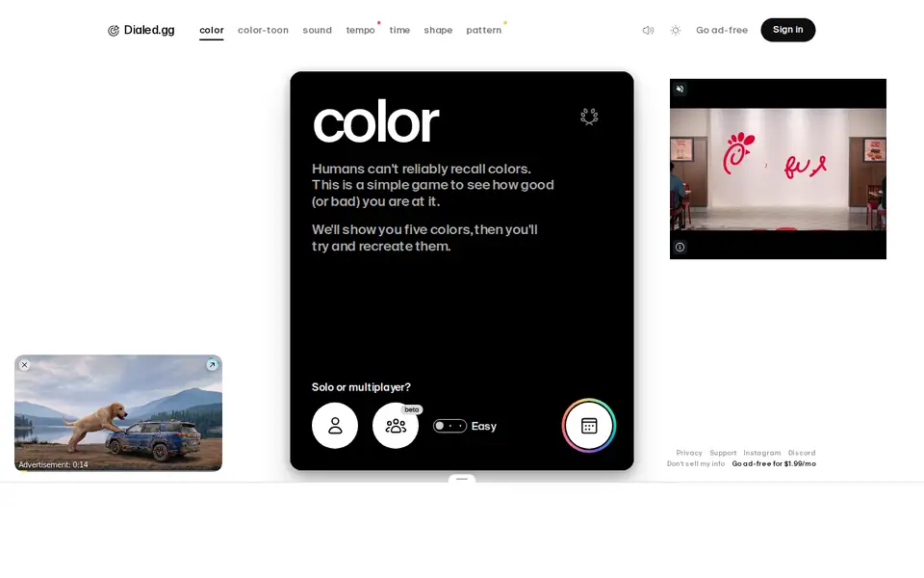This screenshot has height=578, width=924.
Task: Open the Privacy link
Action: click(x=689, y=453)
